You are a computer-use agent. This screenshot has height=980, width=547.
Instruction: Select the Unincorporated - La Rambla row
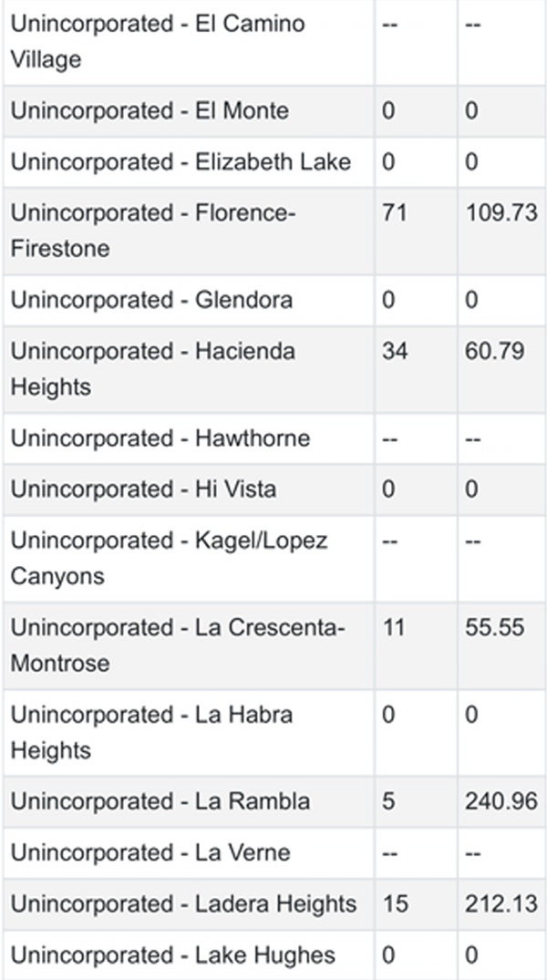(x=274, y=802)
